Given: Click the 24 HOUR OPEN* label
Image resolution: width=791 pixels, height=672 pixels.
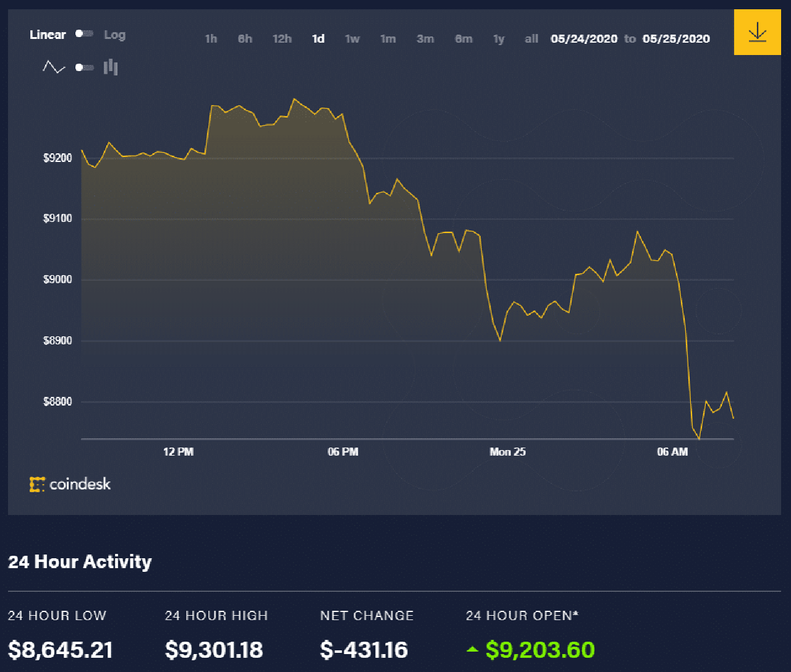Looking at the screenshot, I should click(x=522, y=616).
